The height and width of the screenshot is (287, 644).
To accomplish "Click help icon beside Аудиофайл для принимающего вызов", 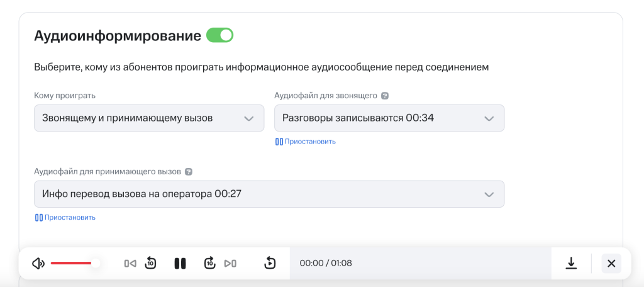I will click(x=189, y=172).
